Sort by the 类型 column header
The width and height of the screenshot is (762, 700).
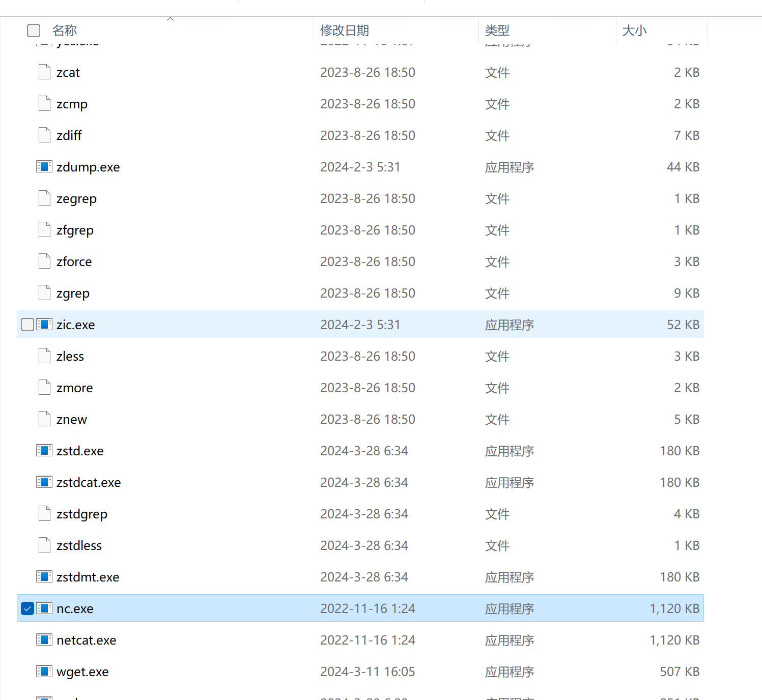click(497, 31)
